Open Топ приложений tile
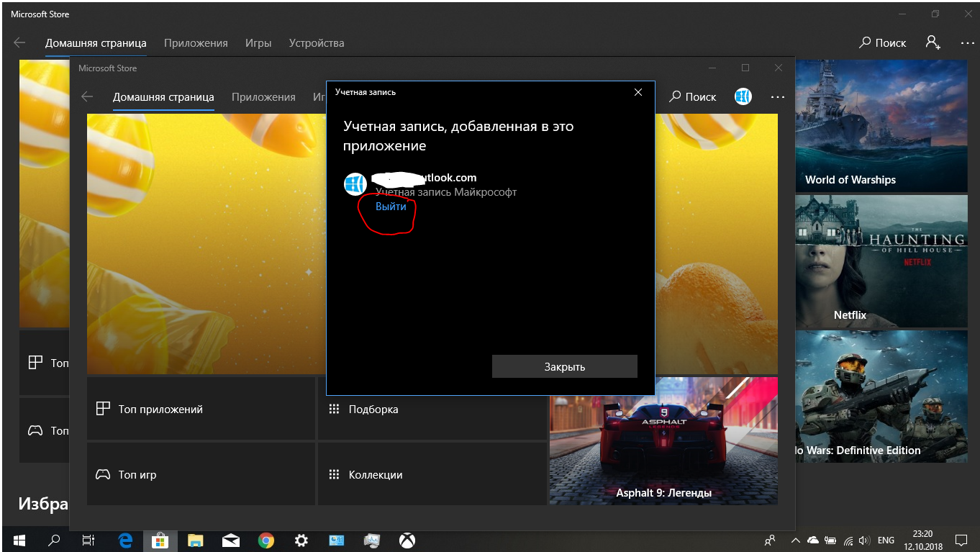980x552 pixels. click(x=201, y=409)
